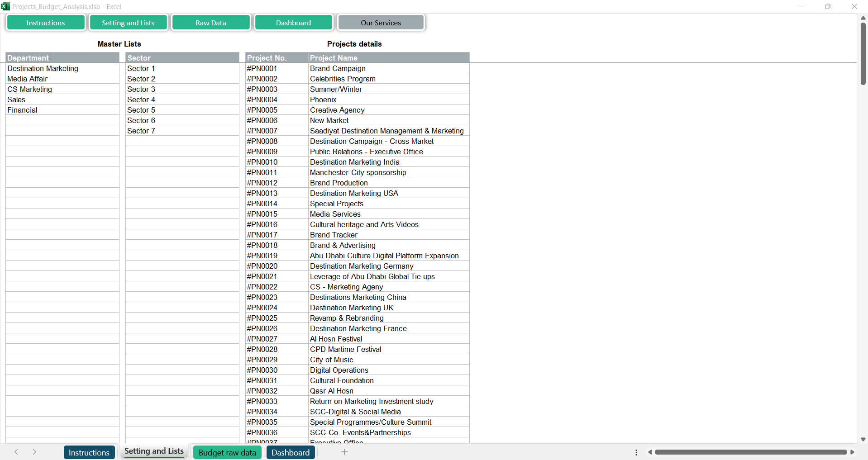The width and height of the screenshot is (868, 460).
Task: Select the Brand Campaign project name cell
Action: [388, 68]
